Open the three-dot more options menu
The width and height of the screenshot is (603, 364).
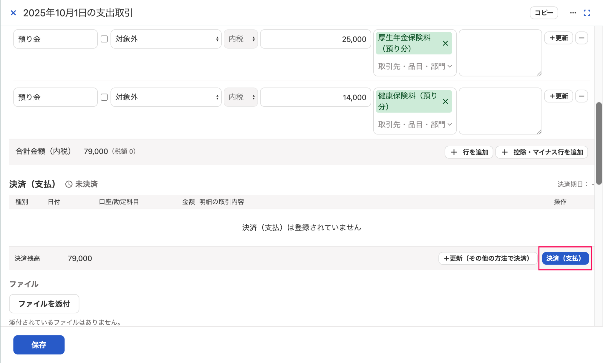tap(573, 13)
